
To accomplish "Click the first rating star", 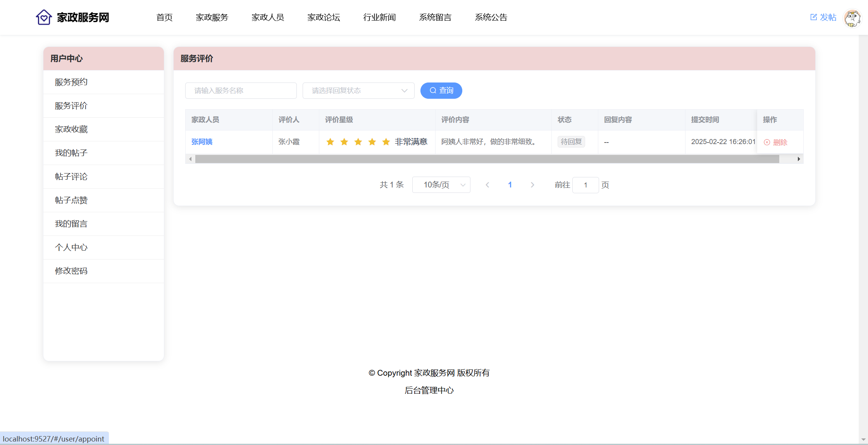I will click(330, 142).
